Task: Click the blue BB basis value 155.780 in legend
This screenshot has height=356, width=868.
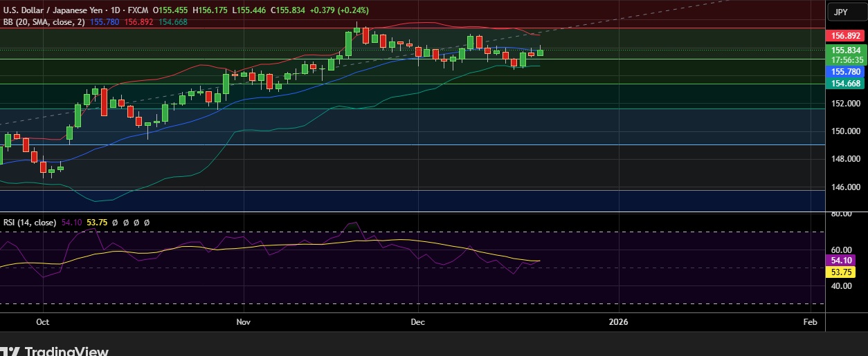Action: (105, 22)
